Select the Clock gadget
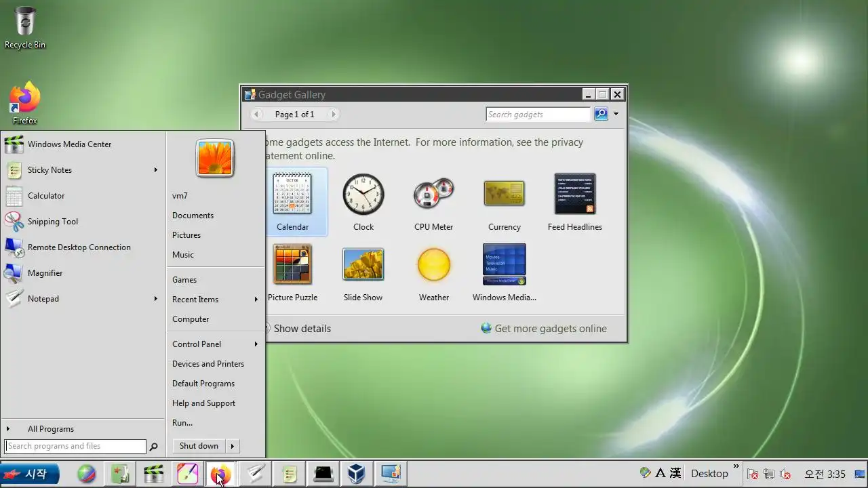This screenshot has height=488, width=868. click(363, 202)
